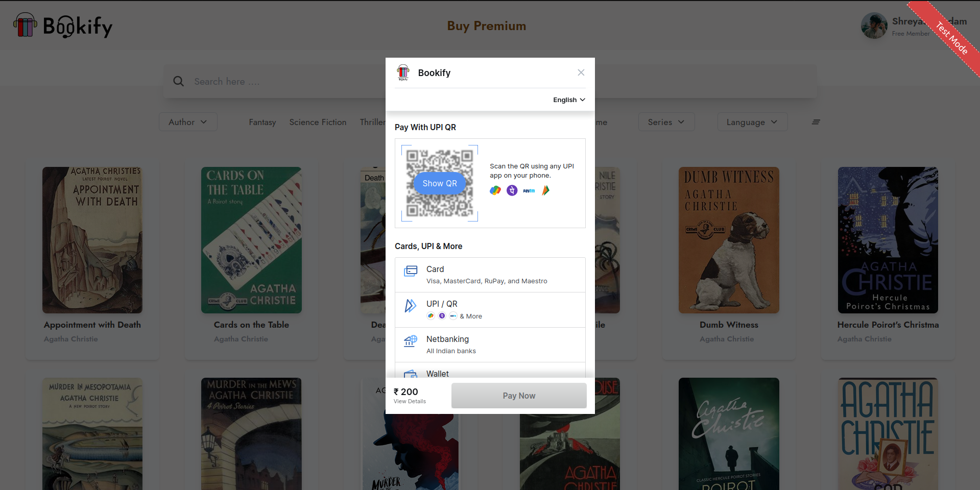Image resolution: width=980 pixels, height=490 pixels.
Task: Click the Google Pay icon near QR
Action: (x=495, y=190)
